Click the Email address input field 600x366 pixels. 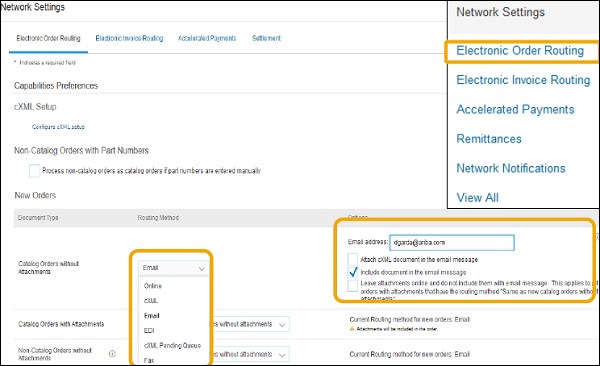(x=452, y=242)
